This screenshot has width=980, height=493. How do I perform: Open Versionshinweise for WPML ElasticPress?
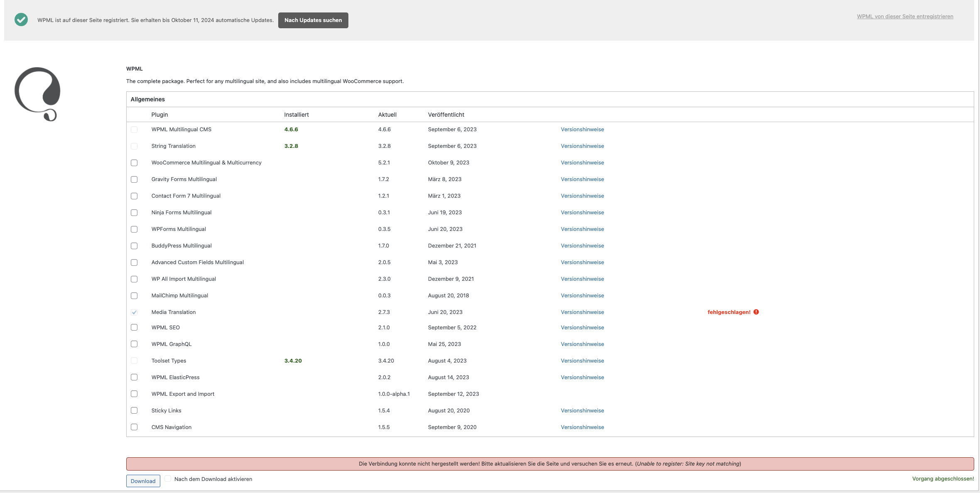point(582,378)
